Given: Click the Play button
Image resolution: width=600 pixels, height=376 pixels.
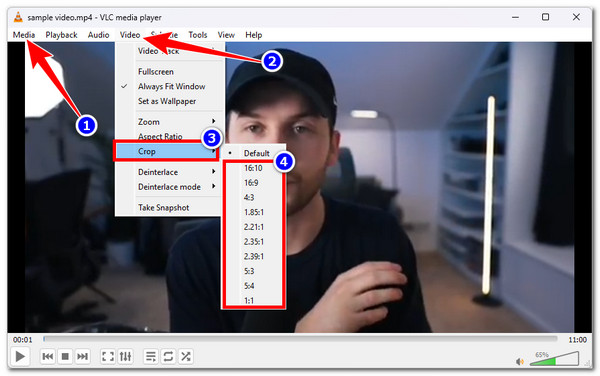Looking at the screenshot, I should click(x=20, y=356).
